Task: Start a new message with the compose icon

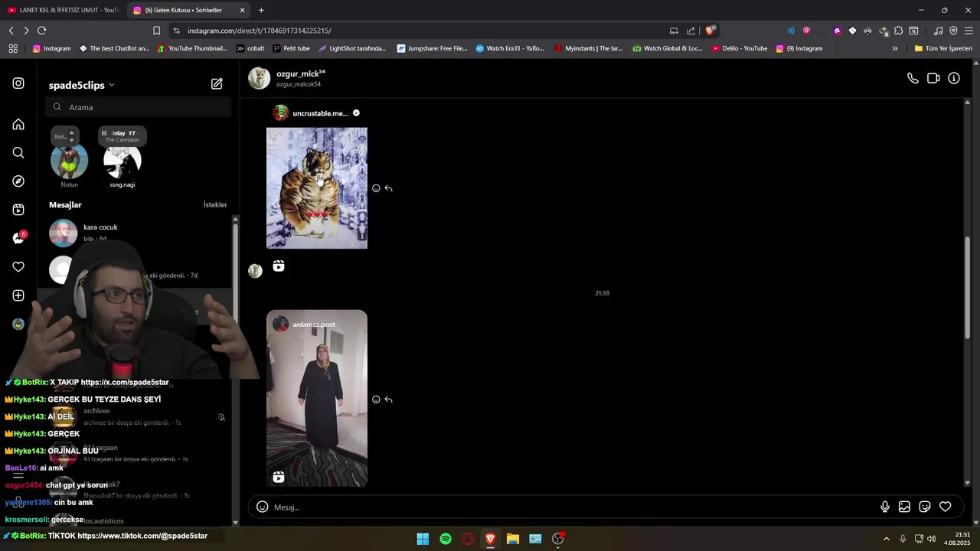Action: click(x=217, y=84)
